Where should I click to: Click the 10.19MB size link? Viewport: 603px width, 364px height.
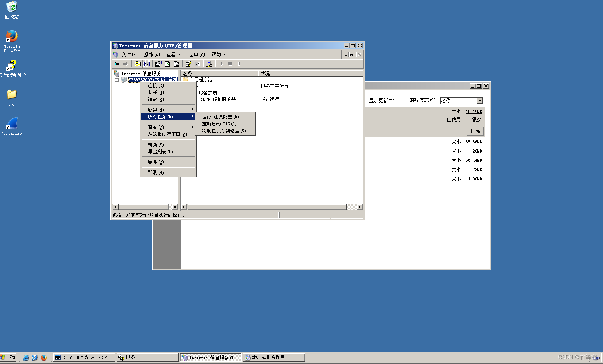pyautogui.click(x=474, y=112)
